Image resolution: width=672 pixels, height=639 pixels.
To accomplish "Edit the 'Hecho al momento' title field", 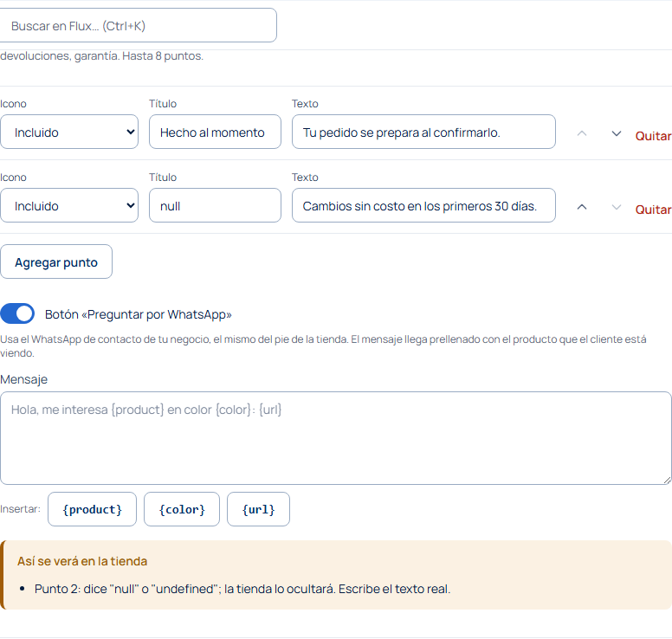I will tap(215, 132).
